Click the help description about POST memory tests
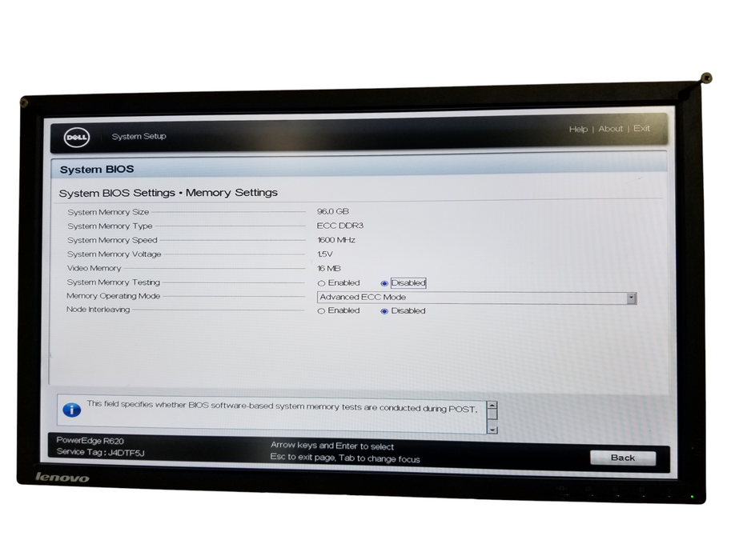 282,406
